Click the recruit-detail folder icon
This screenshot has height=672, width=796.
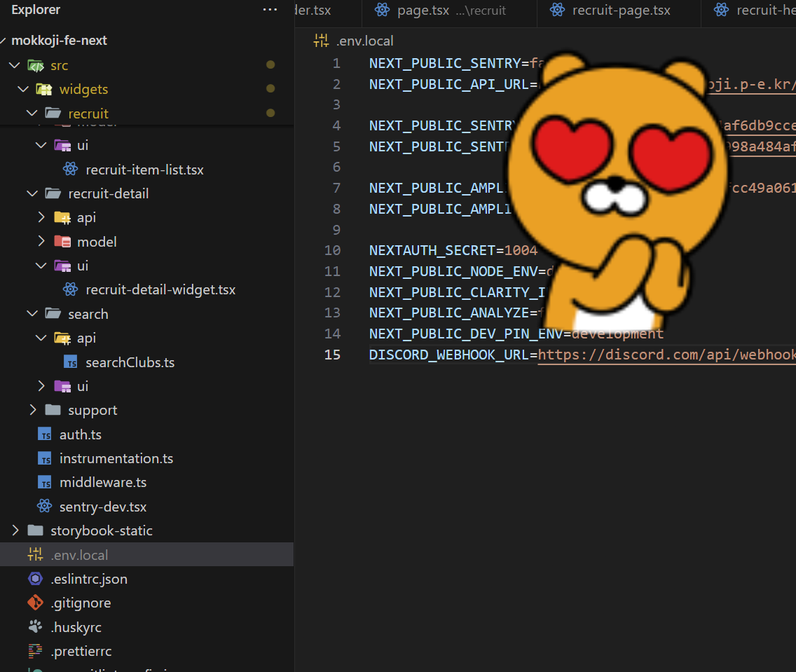53,193
